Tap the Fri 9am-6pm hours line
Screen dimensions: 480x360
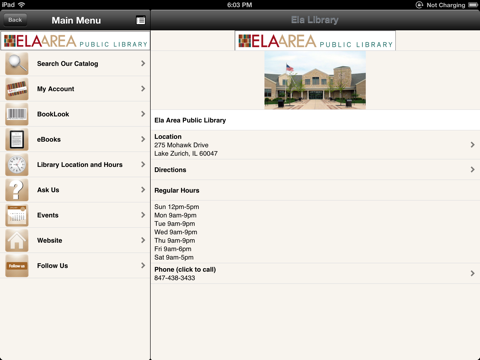[173, 249]
